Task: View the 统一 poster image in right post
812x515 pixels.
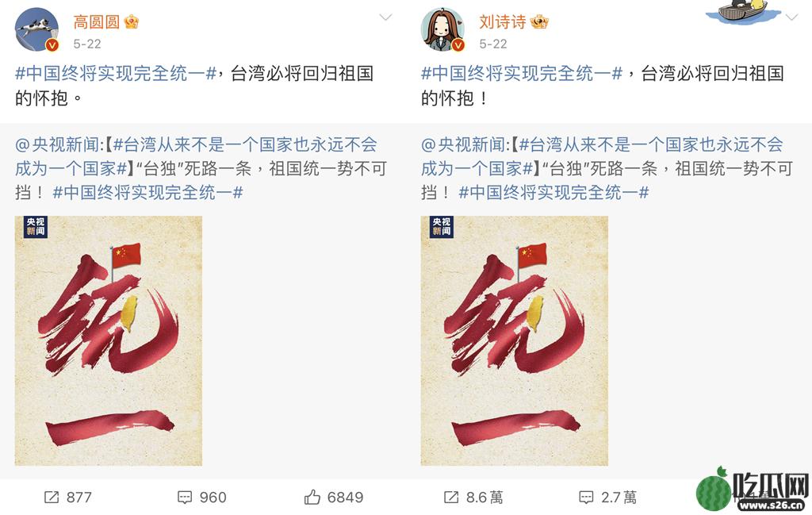Action: pyautogui.click(x=514, y=340)
